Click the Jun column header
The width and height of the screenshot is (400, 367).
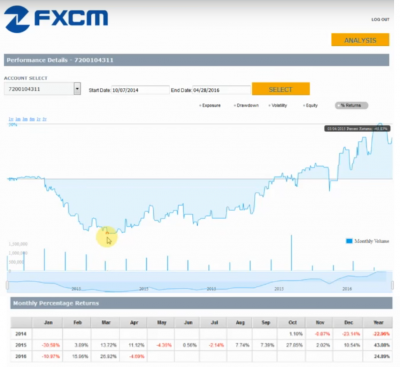click(x=188, y=322)
